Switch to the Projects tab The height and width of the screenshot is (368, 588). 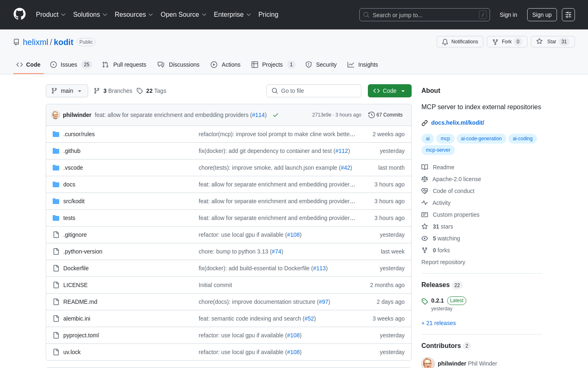(273, 65)
